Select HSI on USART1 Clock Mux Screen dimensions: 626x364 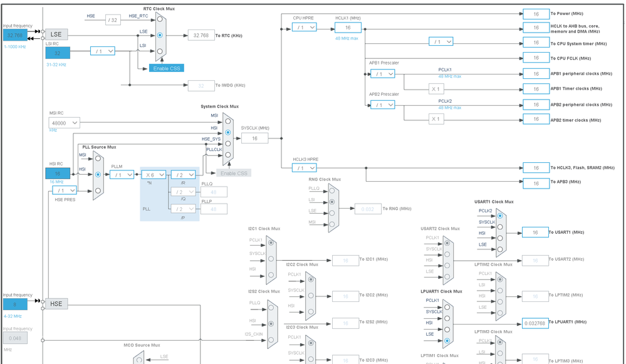[x=500, y=238]
